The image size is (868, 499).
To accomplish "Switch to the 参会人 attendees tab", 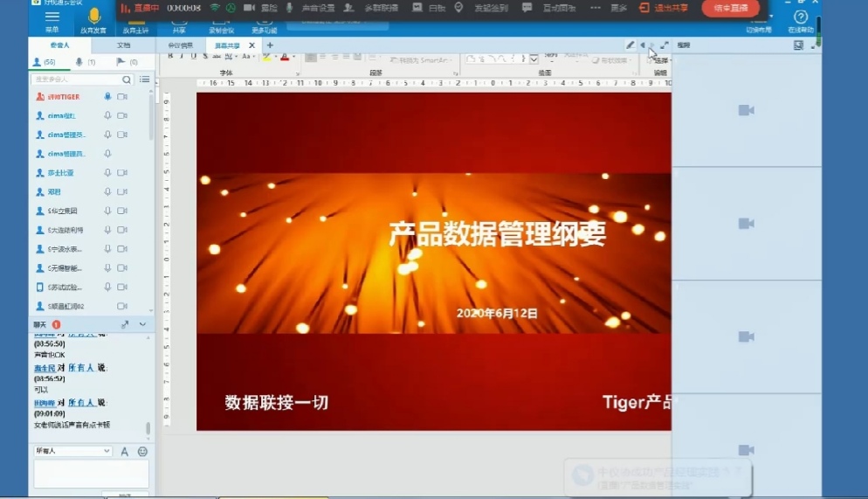I will (59, 45).
